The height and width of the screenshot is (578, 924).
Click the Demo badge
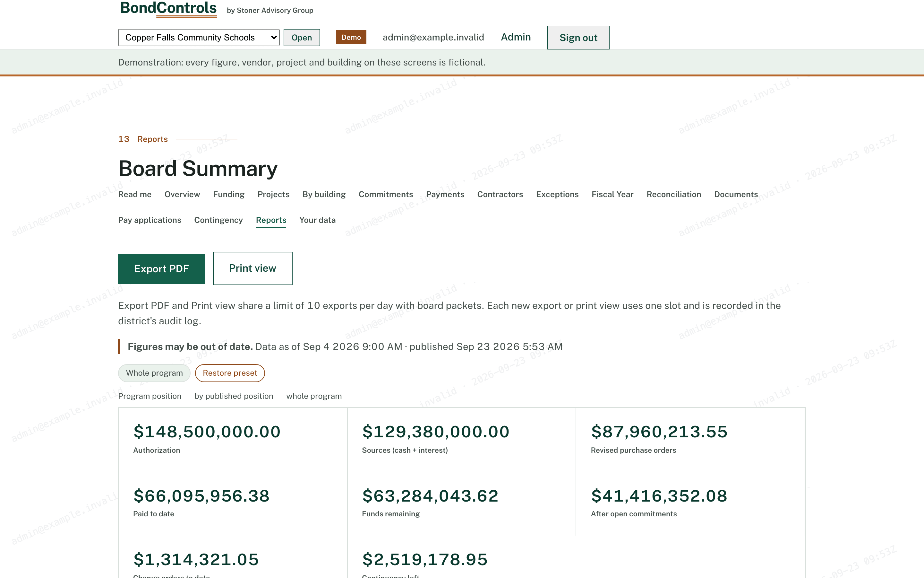tap(351, 37)
